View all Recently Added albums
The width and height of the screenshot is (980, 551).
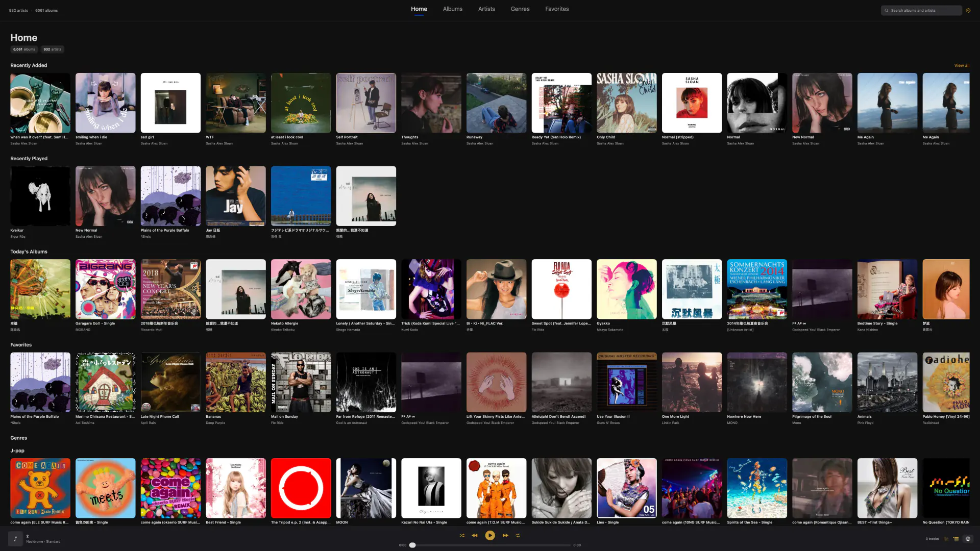(x=962, y=65)
